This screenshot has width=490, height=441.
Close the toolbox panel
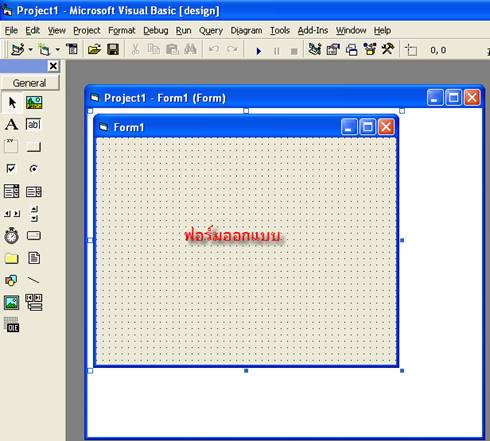pyautogui.click(x=53, y=66)
